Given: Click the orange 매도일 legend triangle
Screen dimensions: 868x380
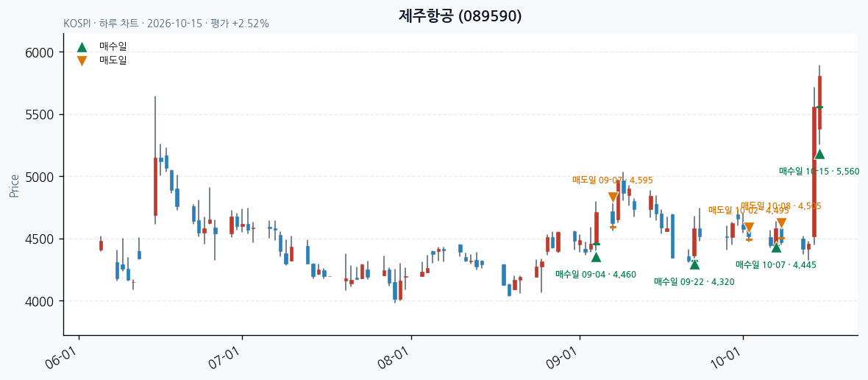Looking at the screenshot, I should [x=82, y=61].
